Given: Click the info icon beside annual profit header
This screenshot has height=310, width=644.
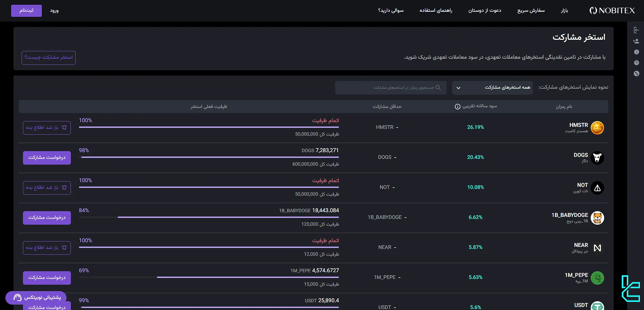Looking at the screenshot, I should 457,107.
